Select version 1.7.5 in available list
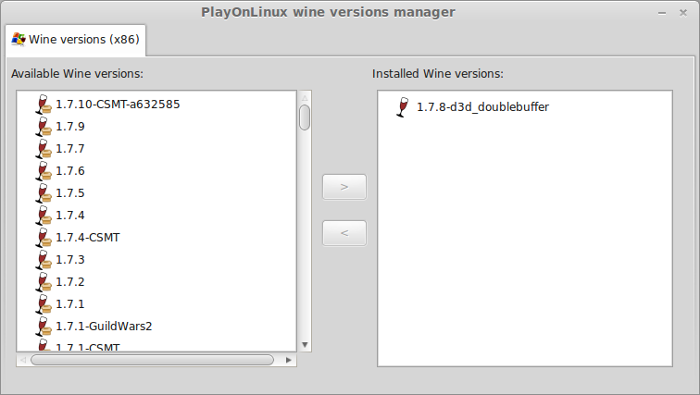This screenshot has height=395, width=700. pyautogui.click(x=70, y=193)
